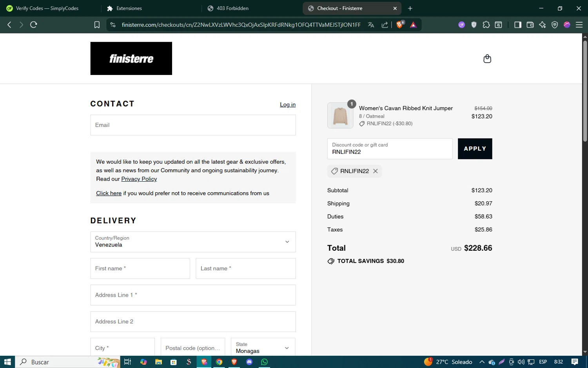Open the Privacy Policy link

click(139, 179)
